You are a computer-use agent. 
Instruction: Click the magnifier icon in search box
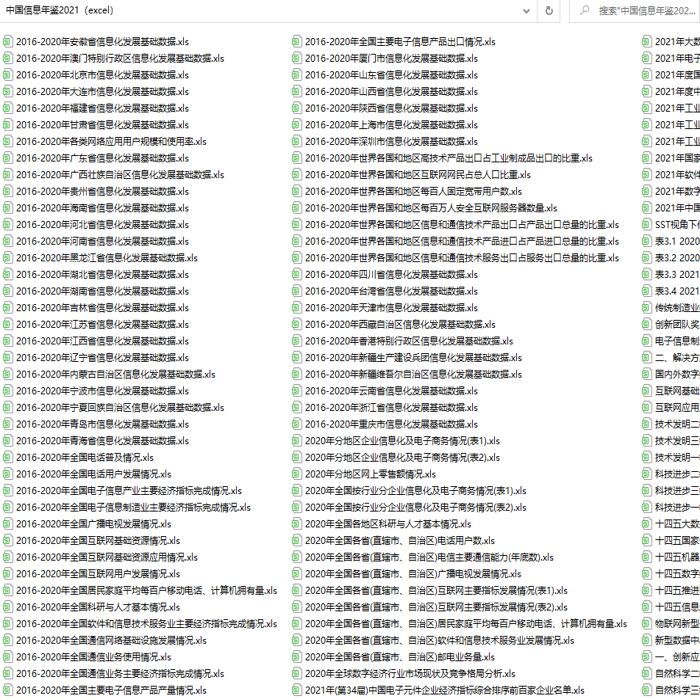(x=584, y=11)
